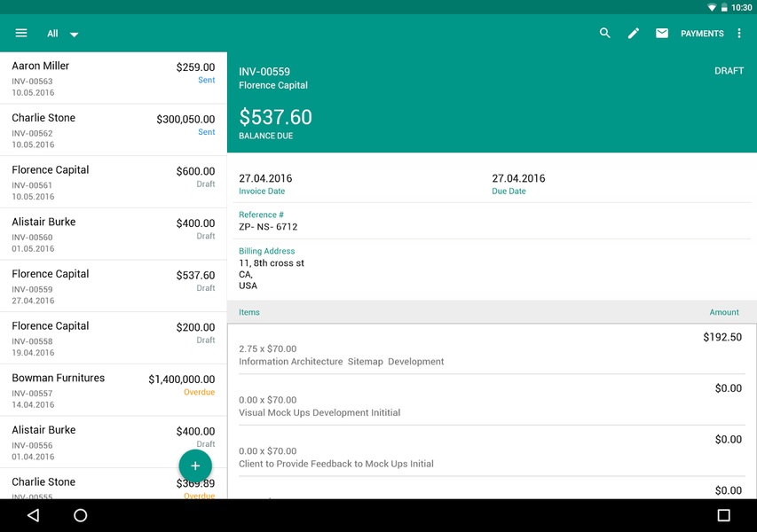Open Alistair Burke invoice INV-00556
The width and height of the screenshot is (757, 532).
coord(114,442)
